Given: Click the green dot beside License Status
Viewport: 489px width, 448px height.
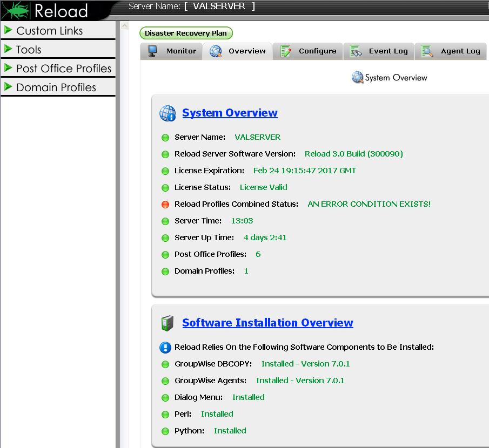Looking at the screenshot, I should coord(165,188).
